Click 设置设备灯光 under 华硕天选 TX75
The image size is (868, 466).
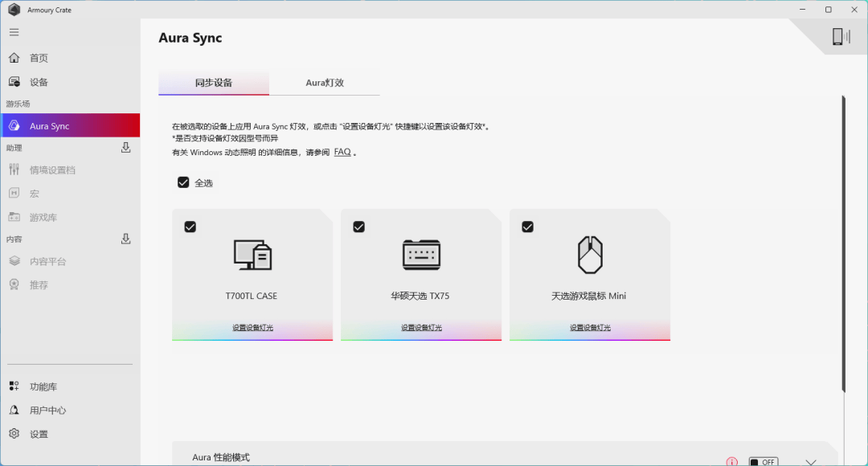(x=421, y=328)
